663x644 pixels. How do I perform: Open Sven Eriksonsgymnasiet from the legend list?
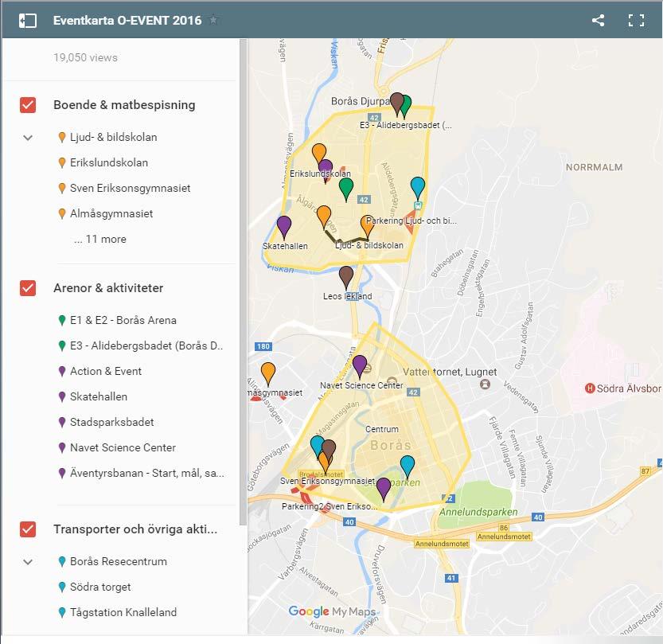pyautogui.click(x=130, y=188)
